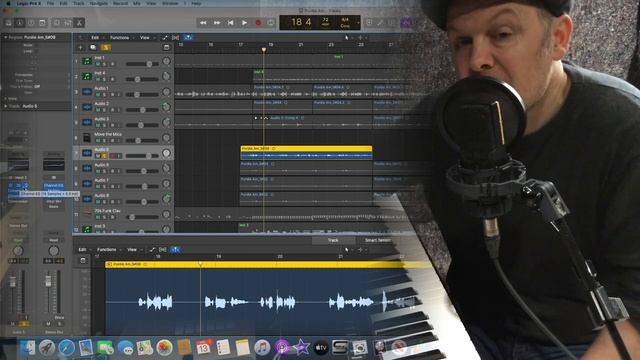Click the Forward transport button
This screenshot has height=360, width=640.
tap(217, 23)
